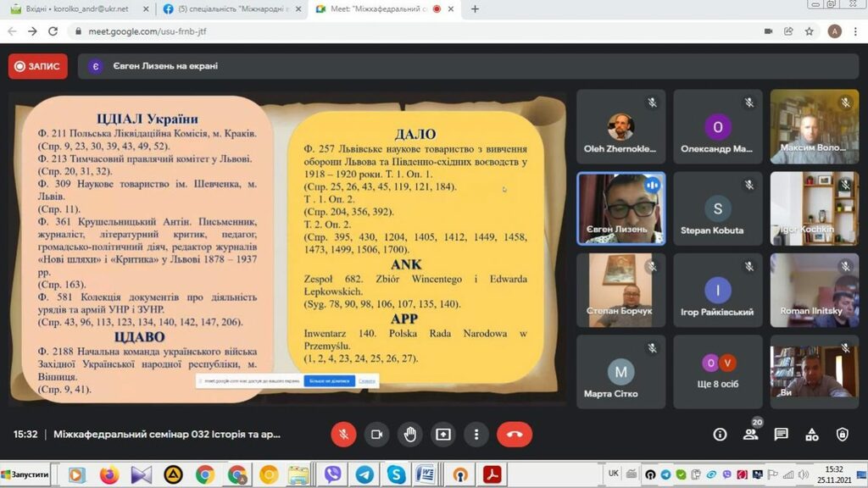This screenshot has width=868, height=488.
Task: Open the host controls shield icon
Action: click(x=842, y=435)
